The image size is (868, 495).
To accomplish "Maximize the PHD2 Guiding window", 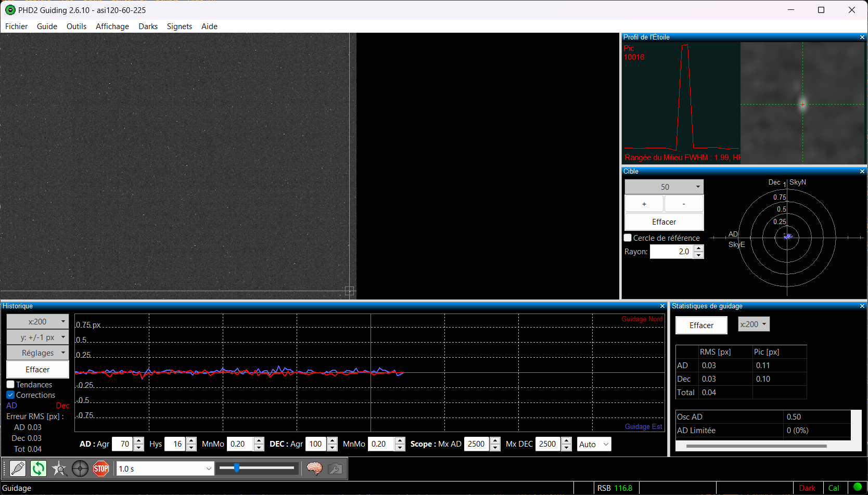I will pos(821,10).
